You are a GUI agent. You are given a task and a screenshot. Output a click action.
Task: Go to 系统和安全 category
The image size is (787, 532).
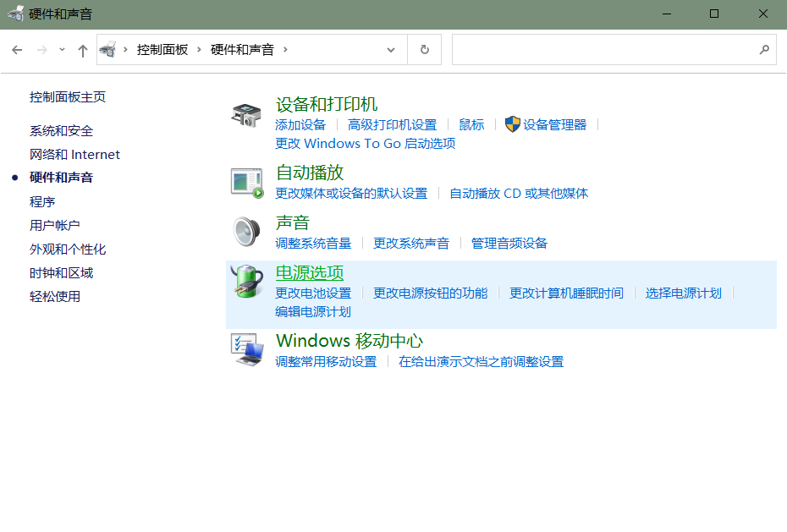click(x=61, y=131)
